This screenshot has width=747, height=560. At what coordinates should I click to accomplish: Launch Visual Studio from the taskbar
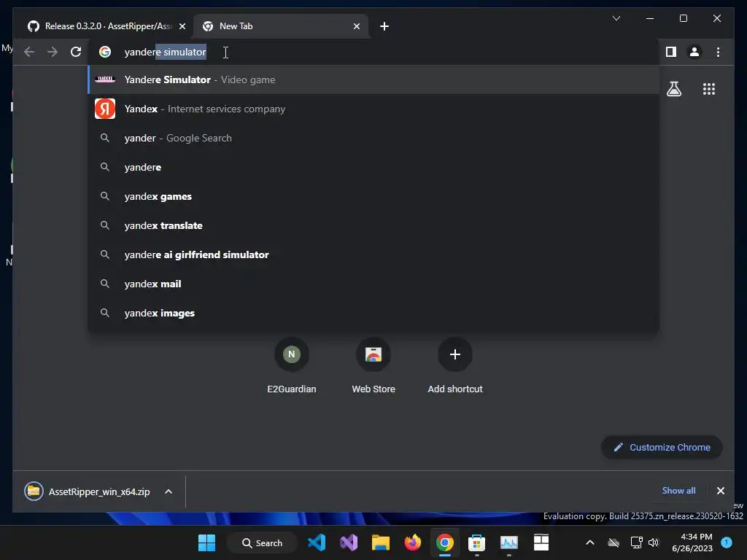[x=349, y=542]
